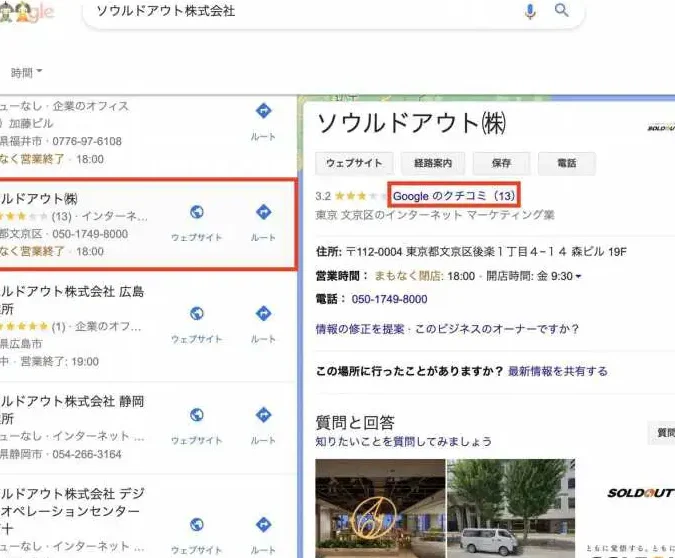
Task: Click the magnifying glass search icon
Action: pos(562,11)
